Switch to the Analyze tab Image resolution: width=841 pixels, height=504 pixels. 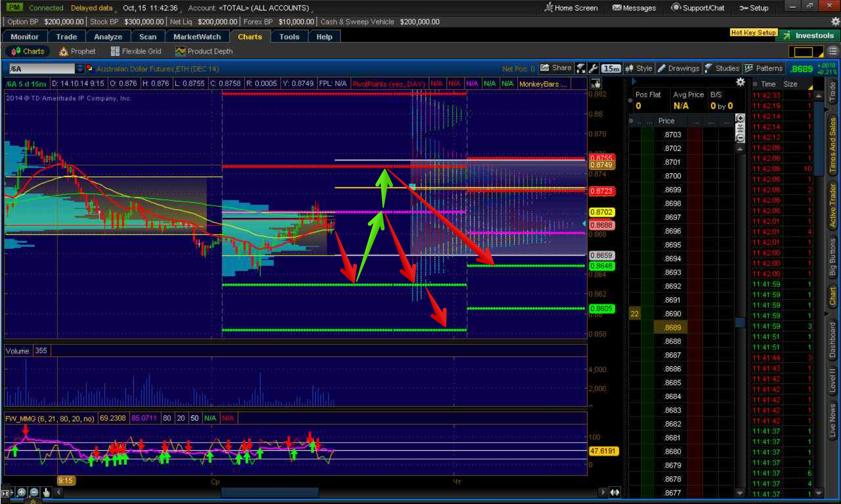pos(108,36)
